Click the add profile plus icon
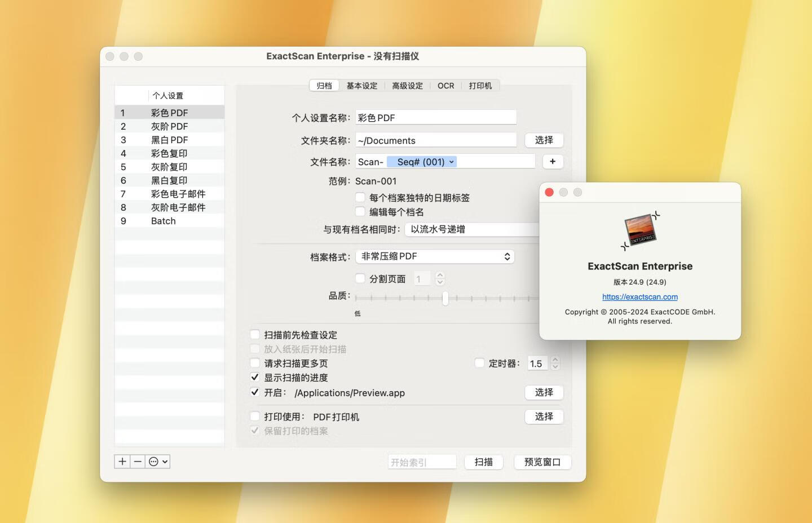The image size is (812, 523). [x=122, y=462]
